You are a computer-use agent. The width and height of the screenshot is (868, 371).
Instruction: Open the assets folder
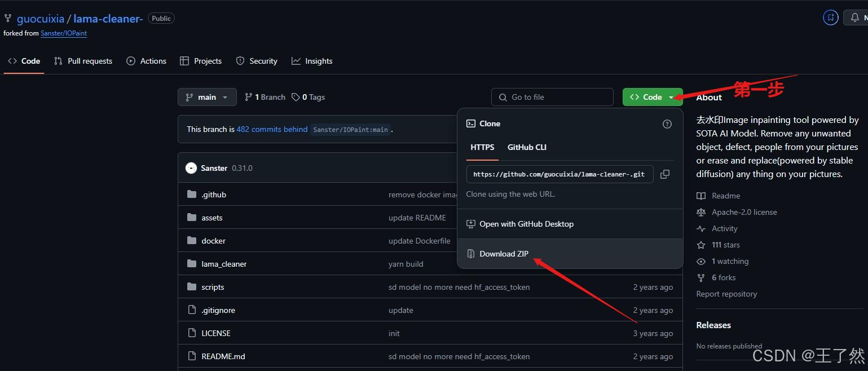pyautogui.click(x=212, y=218)
